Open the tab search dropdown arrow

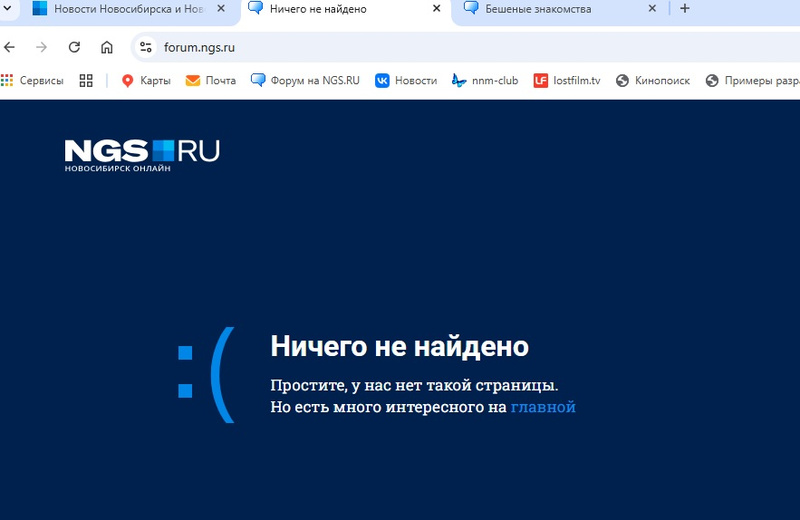(x=7, y=8)
